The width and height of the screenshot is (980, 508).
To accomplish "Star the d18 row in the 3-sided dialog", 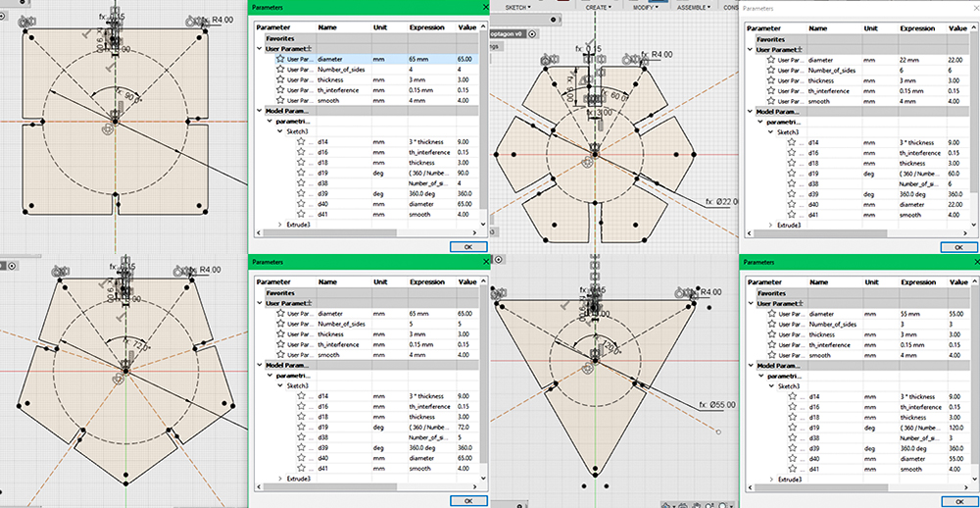I will pos(793,418).
